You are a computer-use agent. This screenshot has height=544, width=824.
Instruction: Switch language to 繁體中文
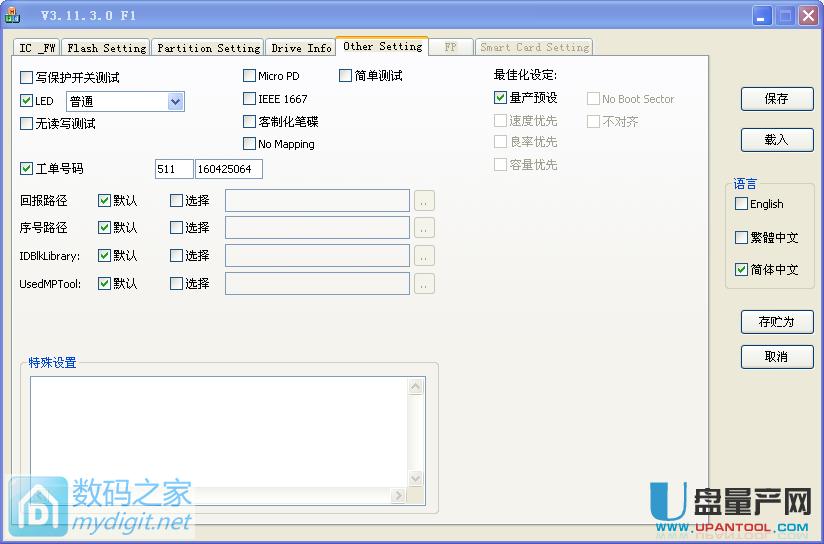pyautogui.click(x=741, y=238)
